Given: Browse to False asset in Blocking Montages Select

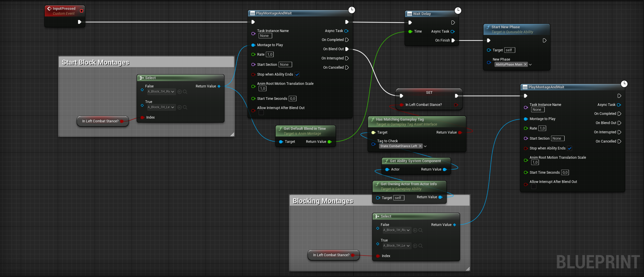Looking at the screenshot, I should pyautogui.click(x=421, y=230).
